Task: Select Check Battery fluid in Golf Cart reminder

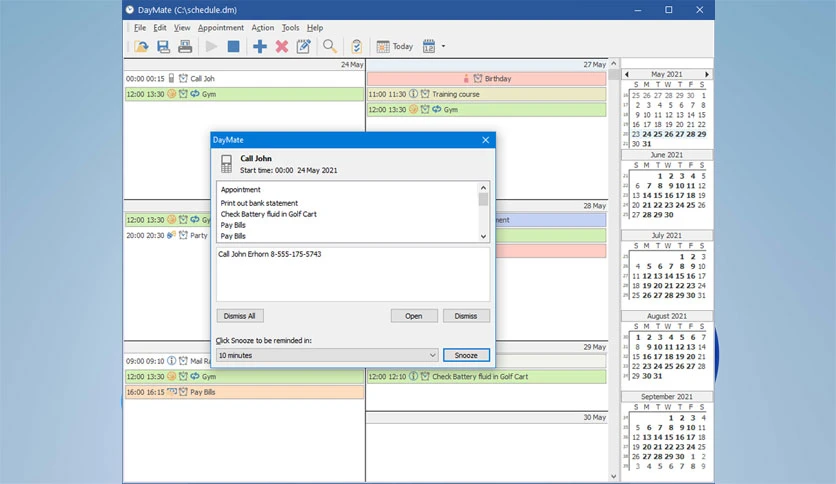Action: (268, 214)
